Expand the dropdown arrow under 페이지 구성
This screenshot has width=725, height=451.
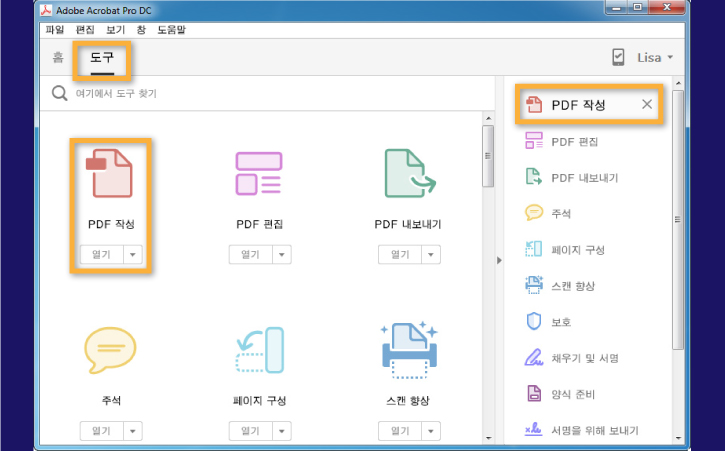pos(282,431)
